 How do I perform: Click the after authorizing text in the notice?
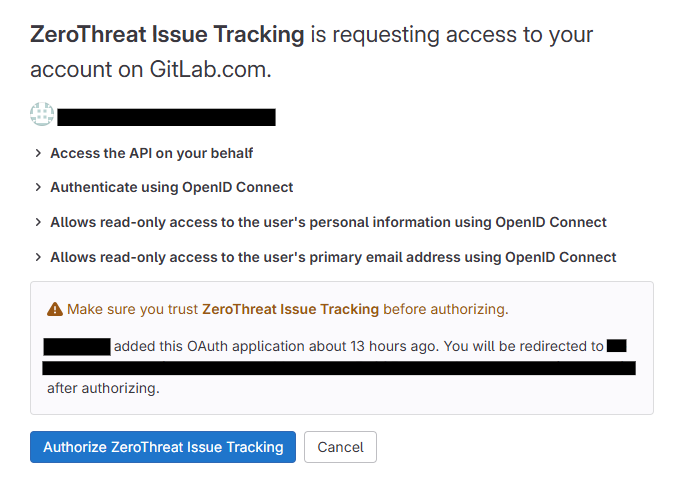pos(103,388)
